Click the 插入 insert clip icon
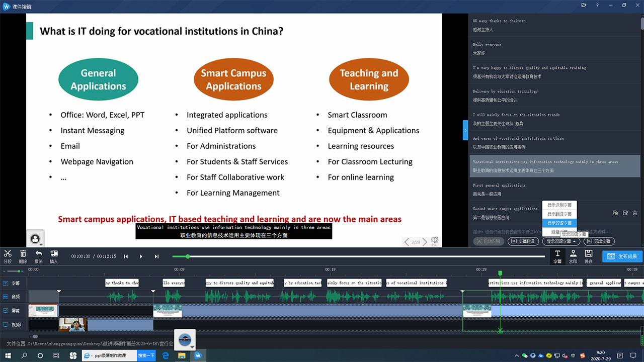Image resolution: width=644 pixels, height=362 pixels. (x=54, y=256)
